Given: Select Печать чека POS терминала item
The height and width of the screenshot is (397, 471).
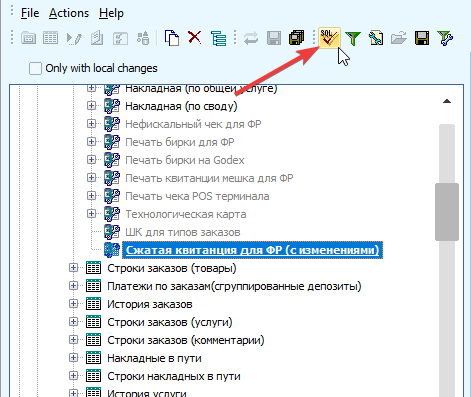Looking at the screenshot, I should pyautogui.click(x=197, y=196).
